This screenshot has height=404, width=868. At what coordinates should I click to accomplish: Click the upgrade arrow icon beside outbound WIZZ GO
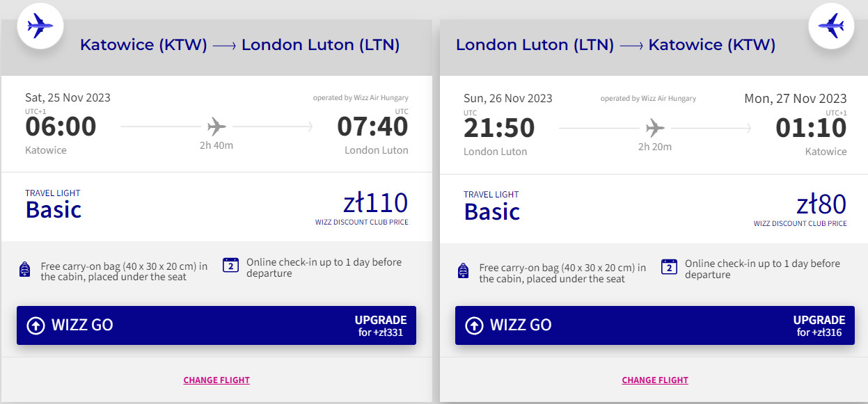pos(35,325)
